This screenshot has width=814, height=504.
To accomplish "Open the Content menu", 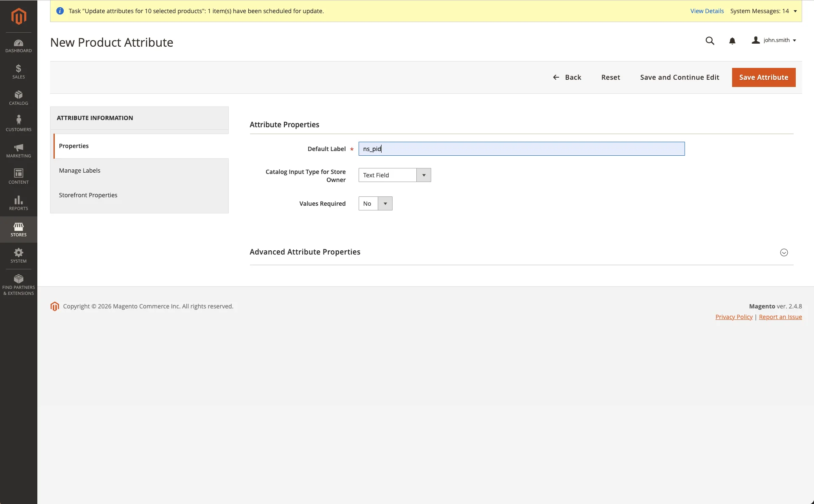I will [19, 177].
